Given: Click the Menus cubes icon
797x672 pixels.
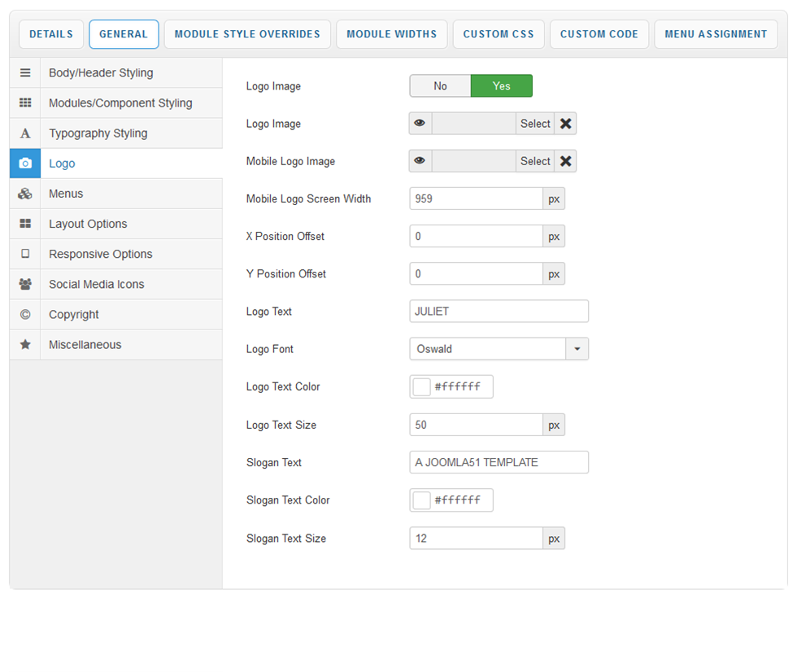Looking at the screenshot, I should click(25, 194).
